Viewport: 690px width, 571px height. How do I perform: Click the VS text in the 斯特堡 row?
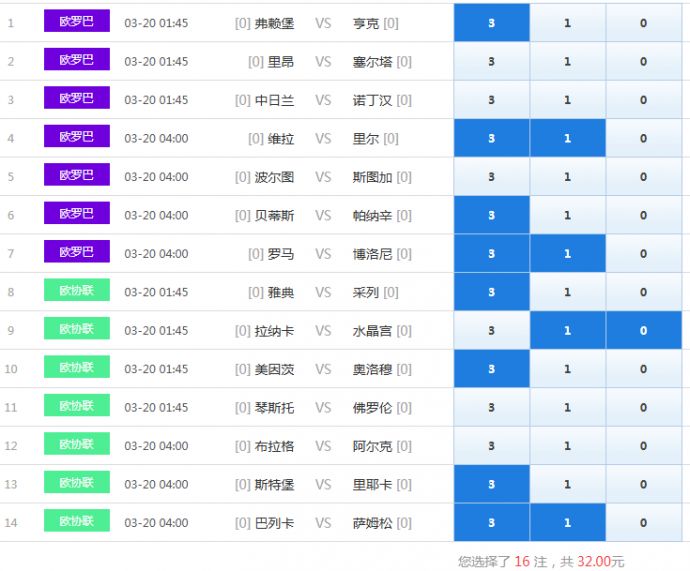tap(323, 485)
